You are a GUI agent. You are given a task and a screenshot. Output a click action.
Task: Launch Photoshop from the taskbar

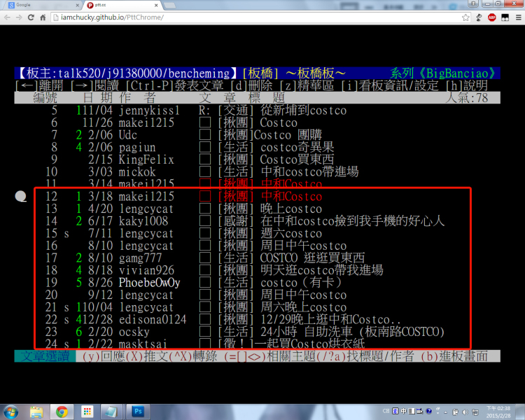[x=138, y=412]
